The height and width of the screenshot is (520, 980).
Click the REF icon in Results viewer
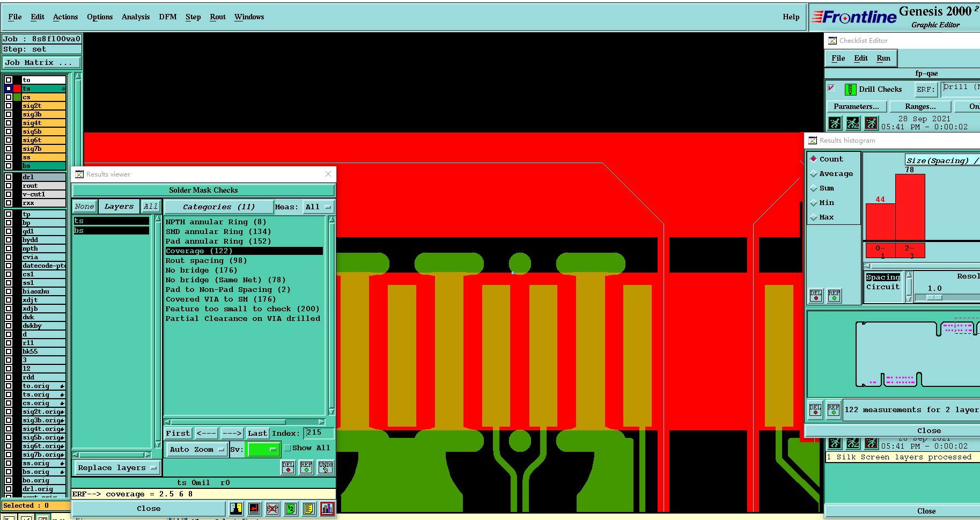coord(306,467)
